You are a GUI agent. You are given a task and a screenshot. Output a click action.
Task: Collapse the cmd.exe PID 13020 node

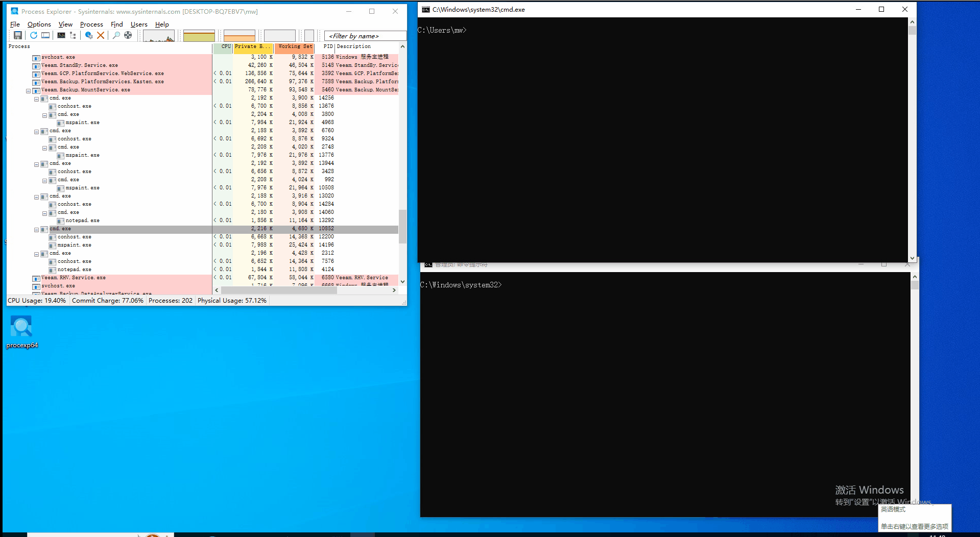tap(36, 197)
